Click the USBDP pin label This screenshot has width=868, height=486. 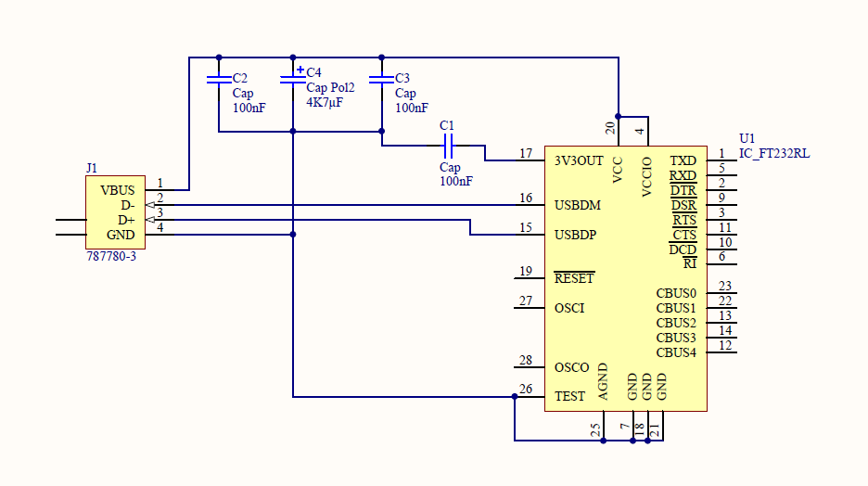pos(576,235)
